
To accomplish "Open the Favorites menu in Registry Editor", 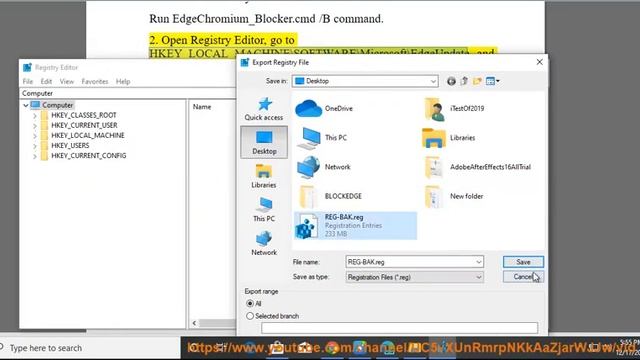I will tap(95, 82).
